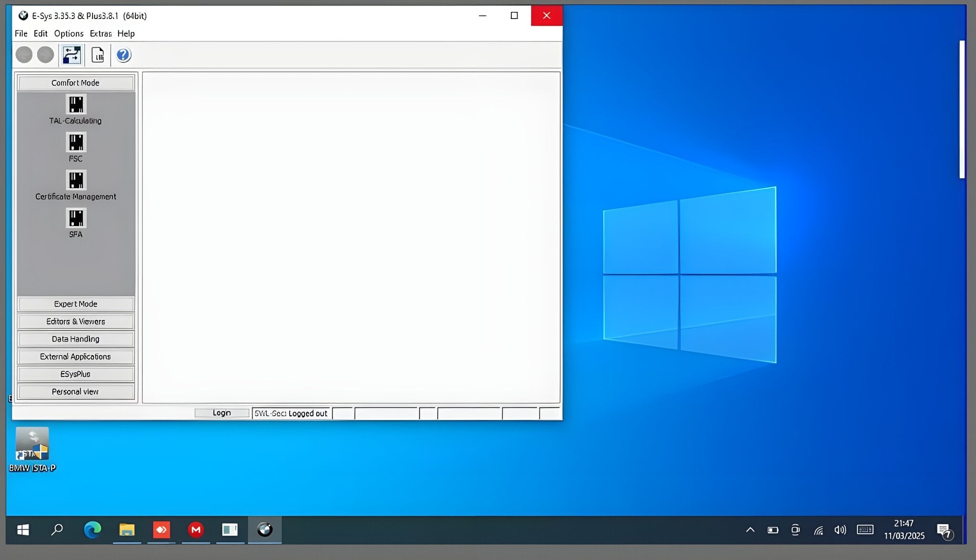This screenshot has width=976, height=560.
Task: Open the TAL-Calculating module icon
Action: tap(76, 104)
